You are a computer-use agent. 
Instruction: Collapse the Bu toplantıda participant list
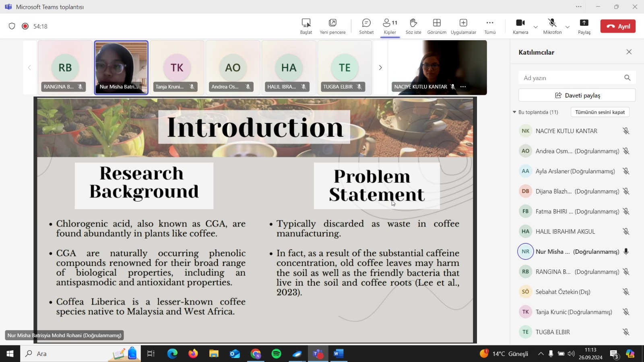tap(514, 112)
